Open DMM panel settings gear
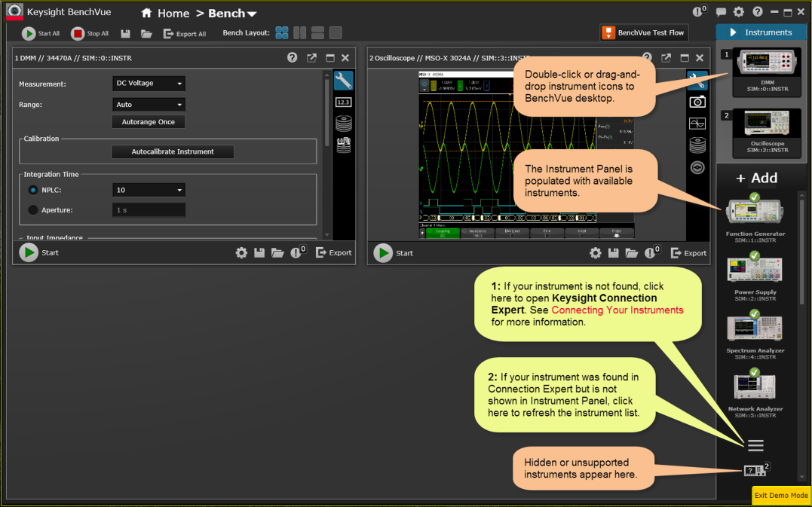Screen dimensions: 812x507 (x=241, y=253)
